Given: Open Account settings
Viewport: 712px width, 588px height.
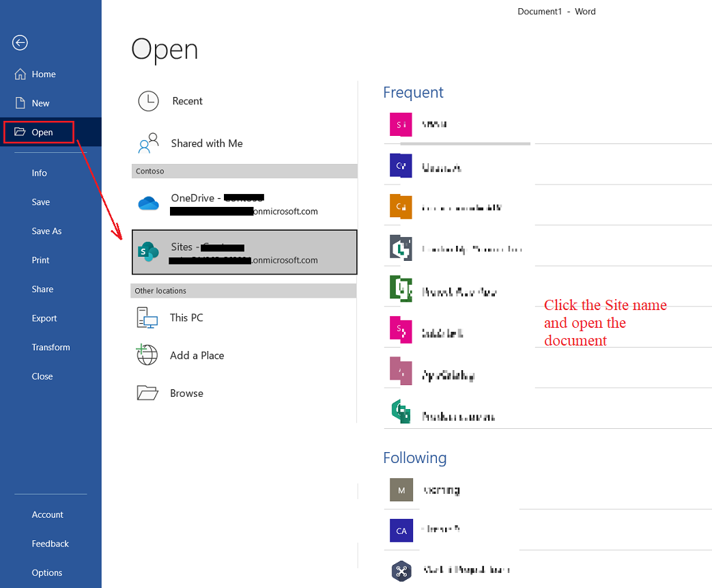Looking at the screenshot, I should tap(47, 514).
